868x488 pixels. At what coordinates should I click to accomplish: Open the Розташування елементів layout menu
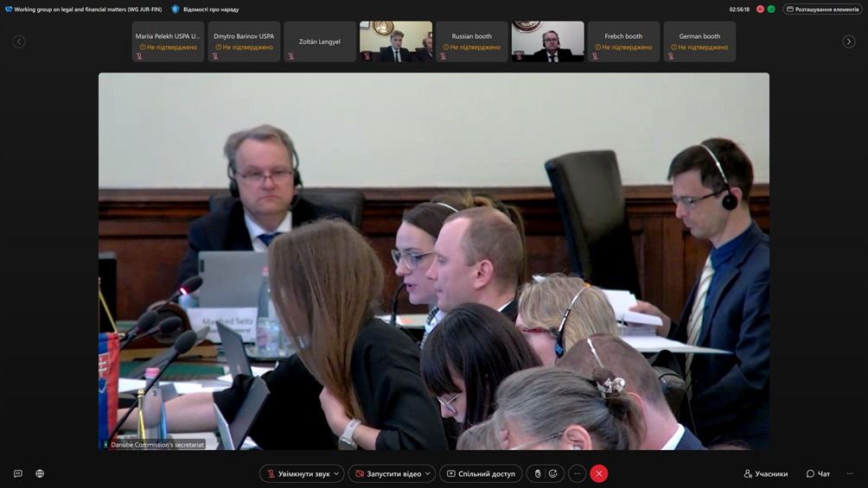[x=822, y=10]
